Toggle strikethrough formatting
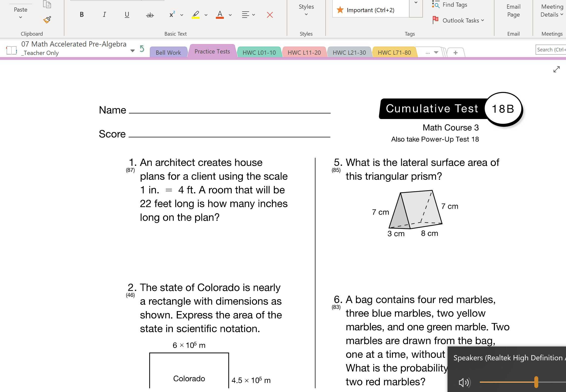Screen dimensions: 566x392 click(150, 15)
